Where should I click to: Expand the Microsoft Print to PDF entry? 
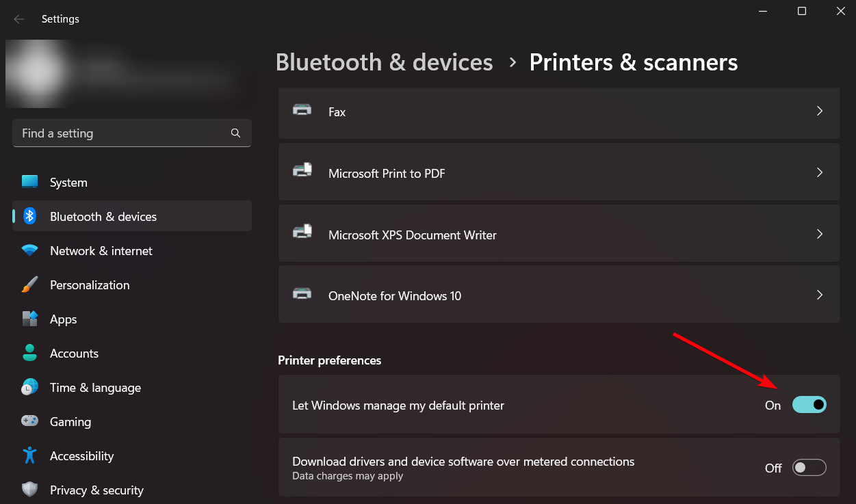[x=819, y=172]
